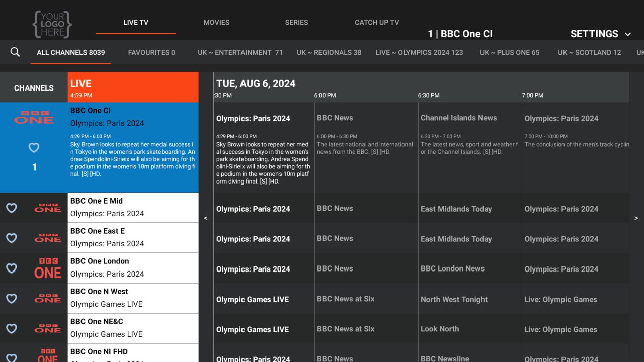The width and height of the screenshot is (644, 362).
Task: Click the Your Logo Here placeholder logo
Action: (x=52, y=24)
